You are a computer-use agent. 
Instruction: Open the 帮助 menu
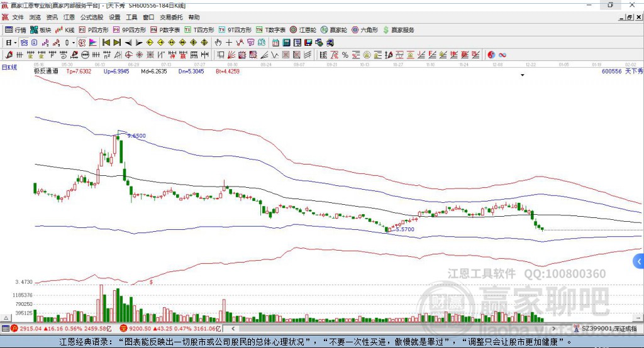point(194,17)
